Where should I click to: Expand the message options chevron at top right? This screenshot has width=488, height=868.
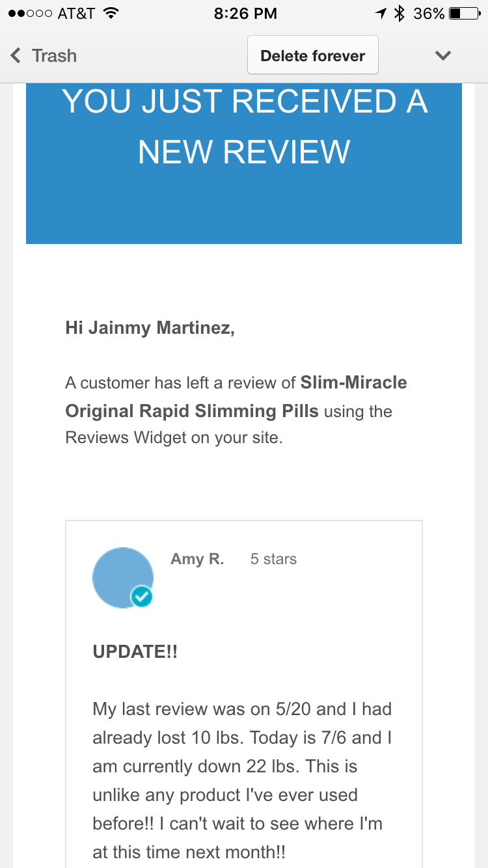coord(443,55)
